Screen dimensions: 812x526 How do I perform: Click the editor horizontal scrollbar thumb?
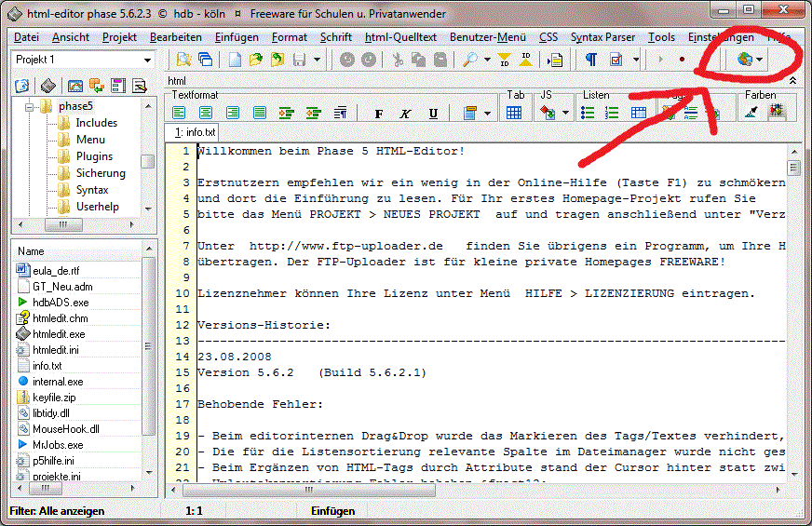point(309,490)
